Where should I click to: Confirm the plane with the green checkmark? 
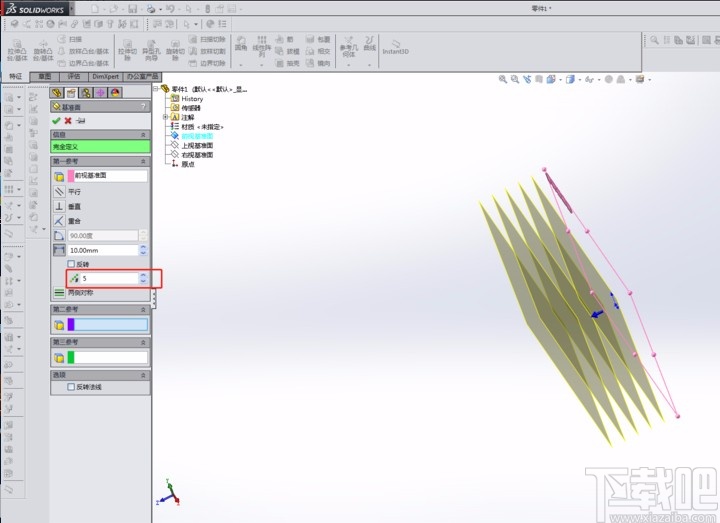(x=56, y=121)
